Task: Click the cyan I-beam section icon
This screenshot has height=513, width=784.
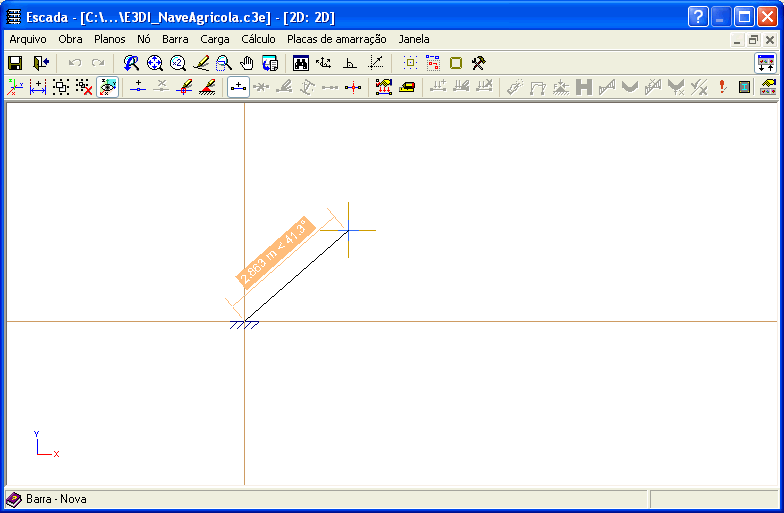Action: click(x=744, y=87)
